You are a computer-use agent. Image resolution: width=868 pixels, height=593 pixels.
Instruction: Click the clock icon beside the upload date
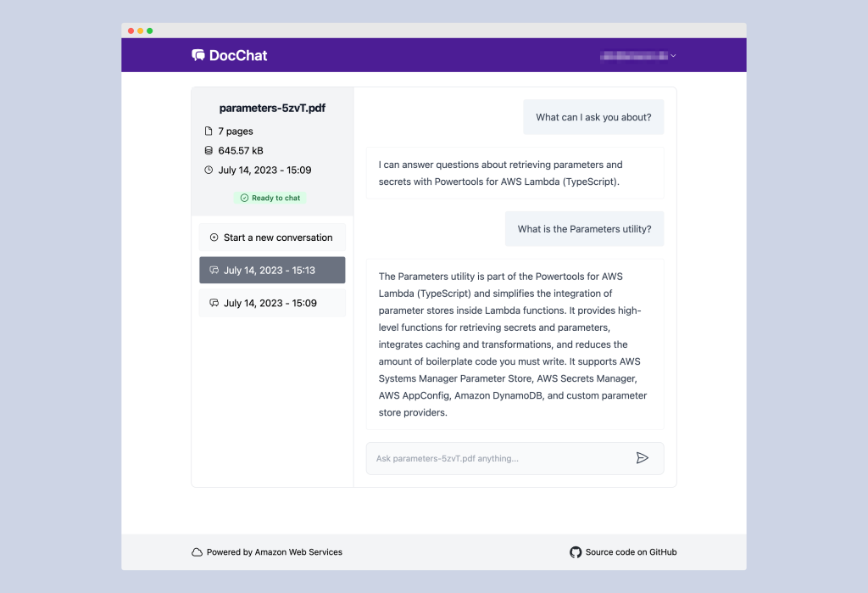[209, 170]
